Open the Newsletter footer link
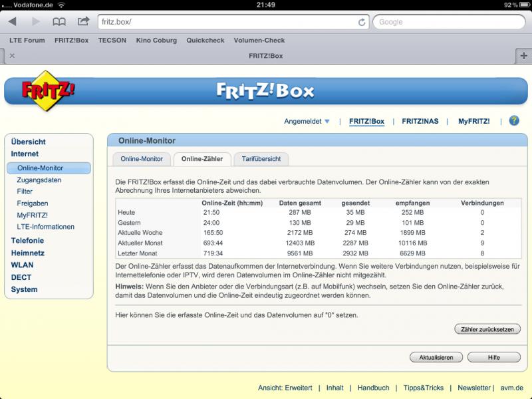This screenshot has width=532, height=399. point(474,388)
